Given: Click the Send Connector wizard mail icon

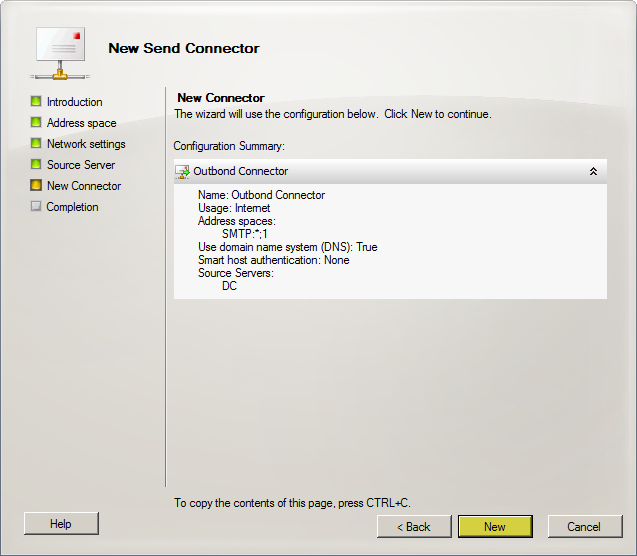Looking at the screenshot, I should point(60,54).
